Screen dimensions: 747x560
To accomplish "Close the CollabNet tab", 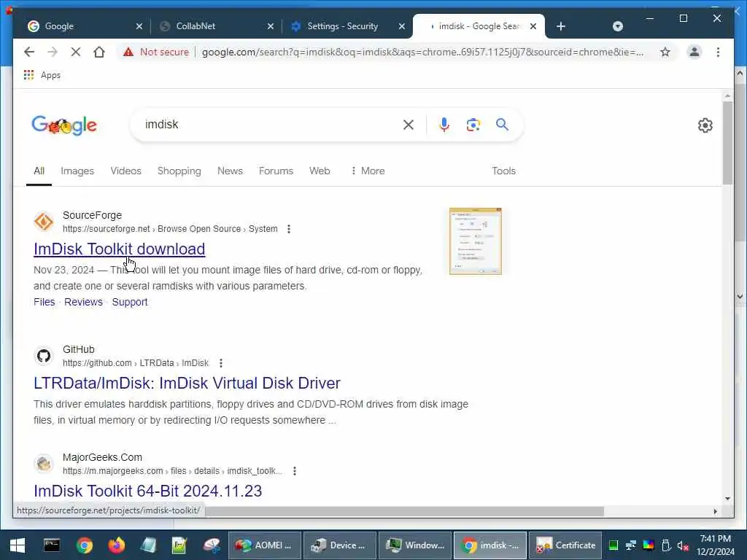I will point(271,26).
